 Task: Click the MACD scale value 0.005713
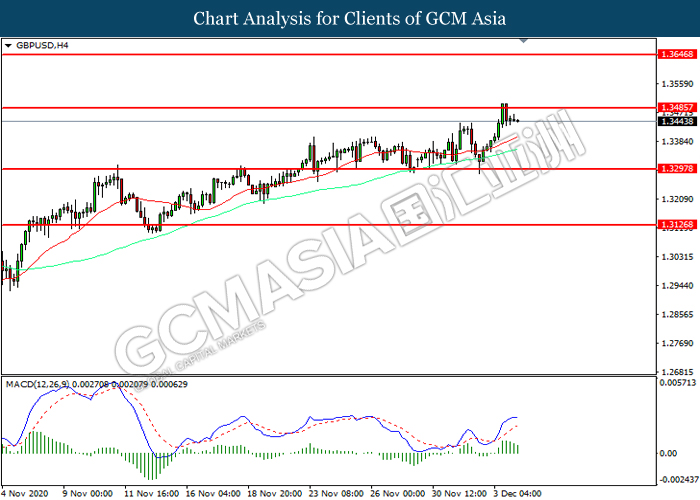[678, 383]
